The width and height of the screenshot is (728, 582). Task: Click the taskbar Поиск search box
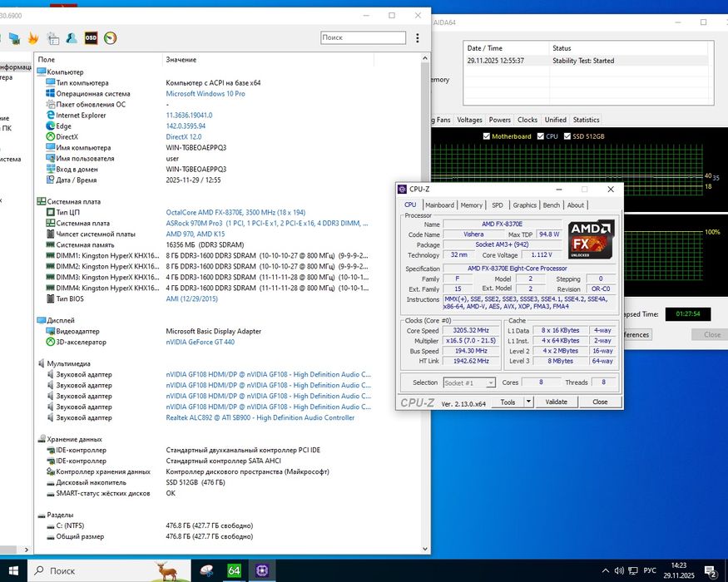tap(110, 570)
